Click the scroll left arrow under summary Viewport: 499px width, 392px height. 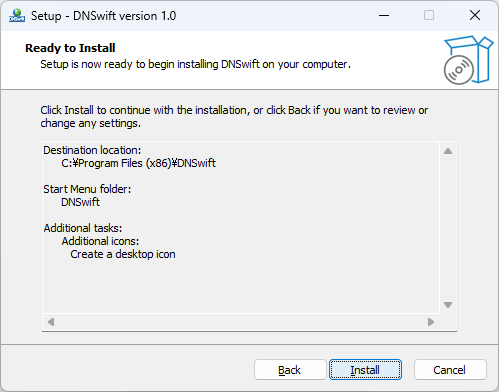(51, 322)
